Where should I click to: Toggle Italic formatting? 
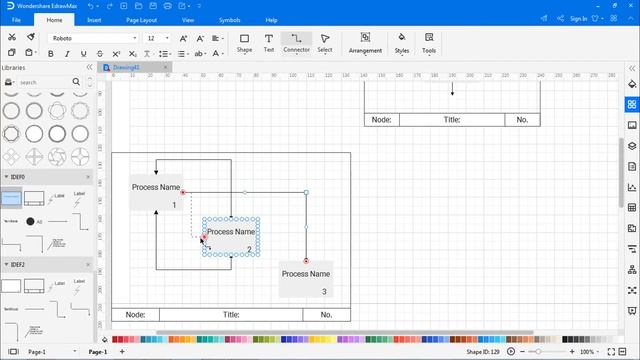tap(67, 54)
